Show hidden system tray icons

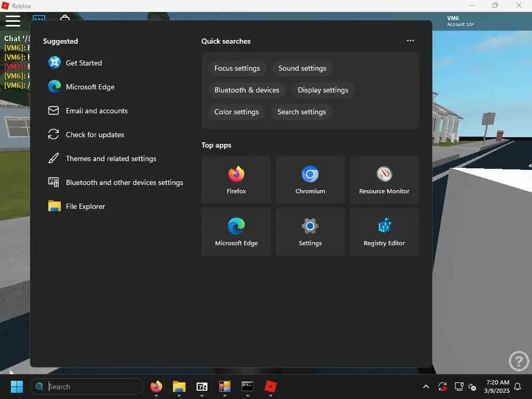[x=426, y=387]
